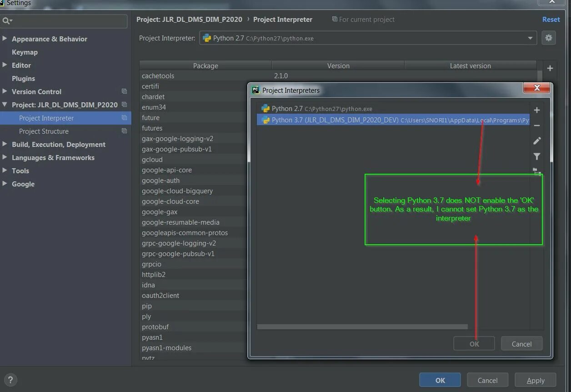Viewport: 571px width, 392px height.
Task: Select chardet package row
Action: click(153, 96)
